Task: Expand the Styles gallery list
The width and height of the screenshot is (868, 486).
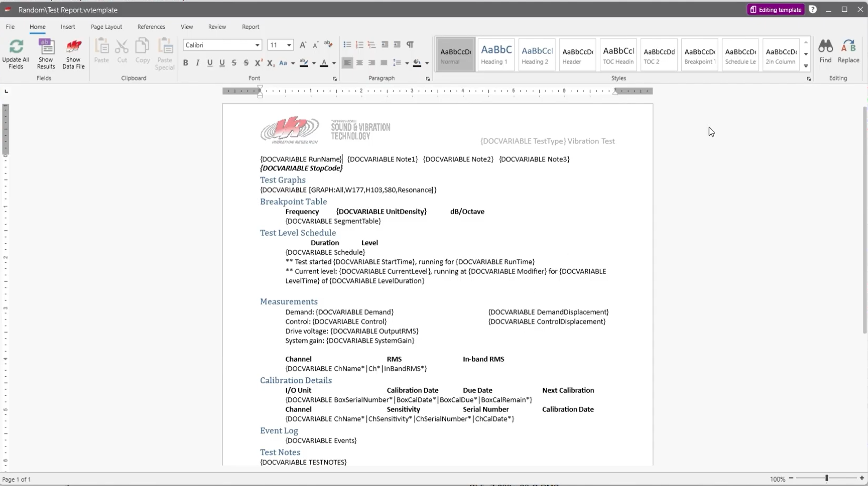Action: coord(806,66)
